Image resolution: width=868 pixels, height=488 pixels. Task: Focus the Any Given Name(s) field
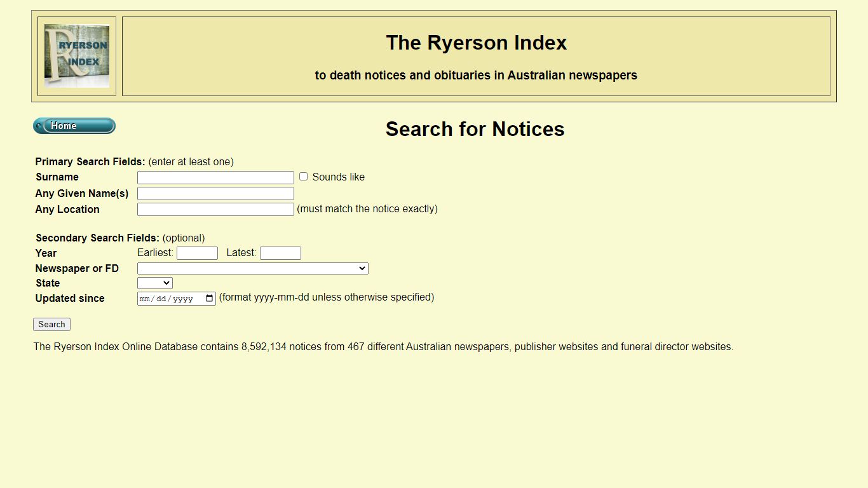click(x=215, y=193)
